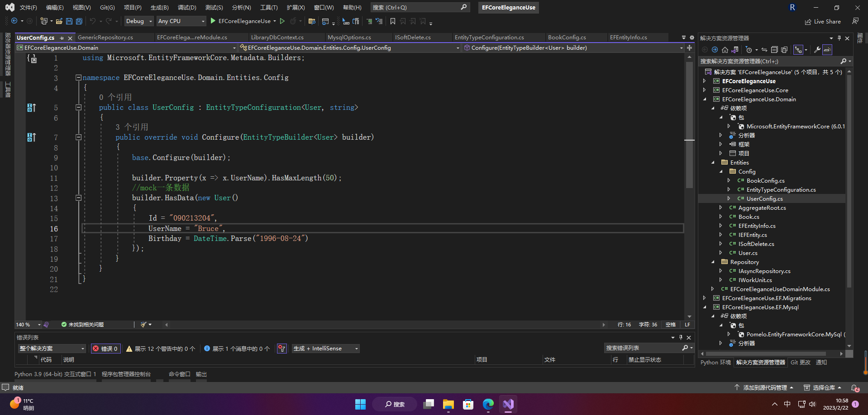Toggle the preview selected items button in Solution Explorer
This screenshot has height=415, width=868.
827,50
